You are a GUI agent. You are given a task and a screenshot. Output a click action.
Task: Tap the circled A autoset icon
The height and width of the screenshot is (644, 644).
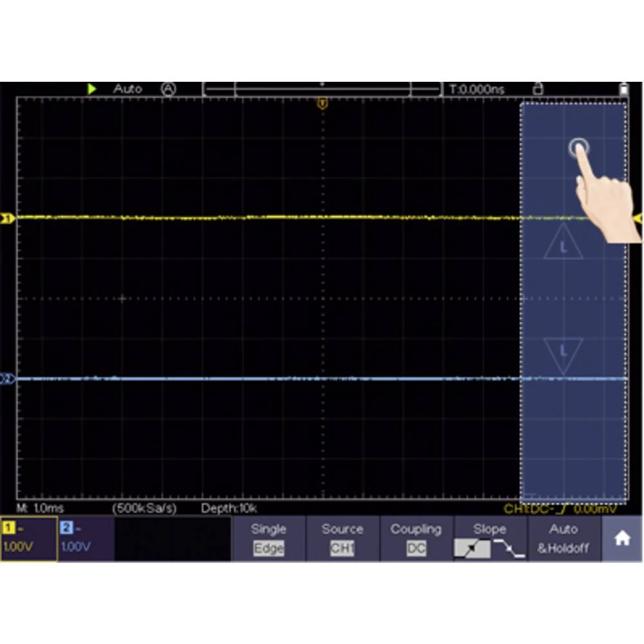(x=168, y=90)
